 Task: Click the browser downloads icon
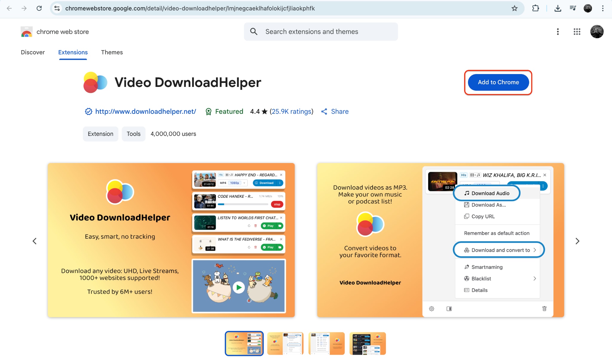[558, 8]
